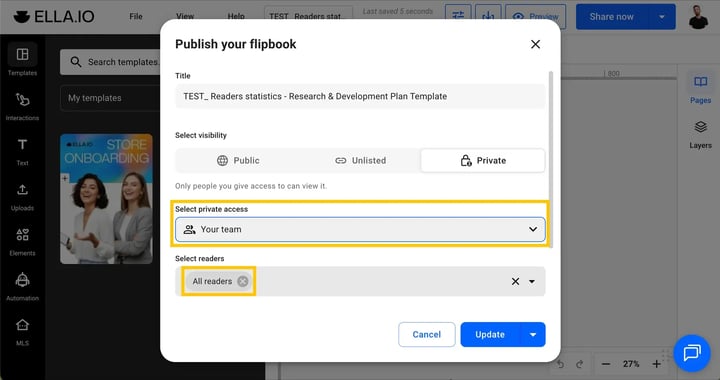Open the user profile avatar
720x380 pixels.
pos(698,17)
